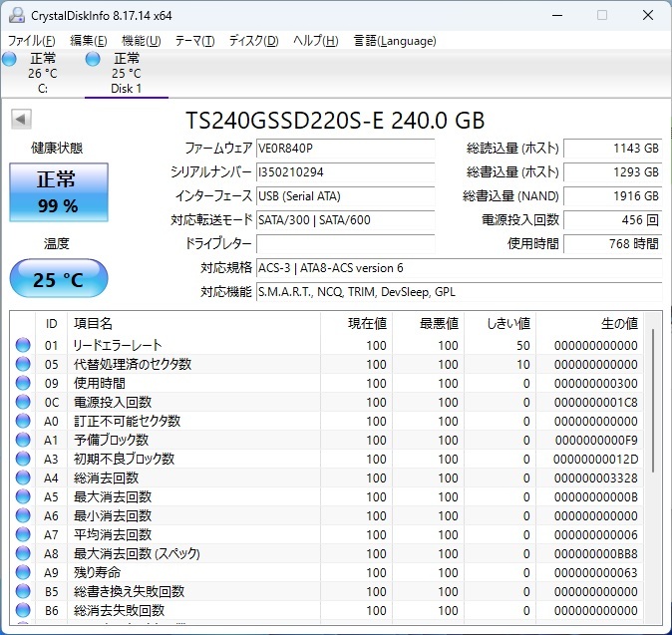Click status orb for attribute 01 リードエラーレート
The height and width of the screenshot is (635, 672).
(x=23, y=346)
